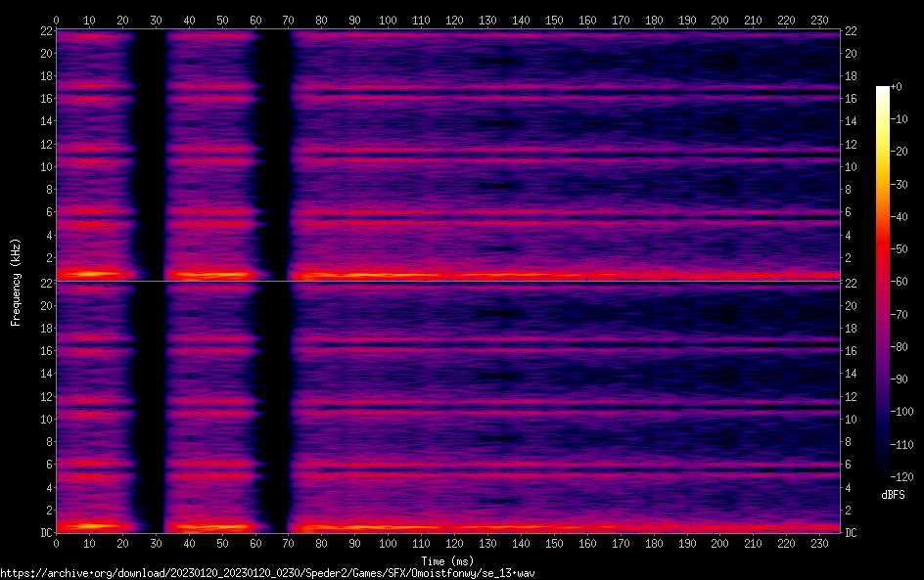The height and width of the screenshot is (580, 924).
Task: Jump to 230 ms tick on top time axis
Action: tap(820, 20)
